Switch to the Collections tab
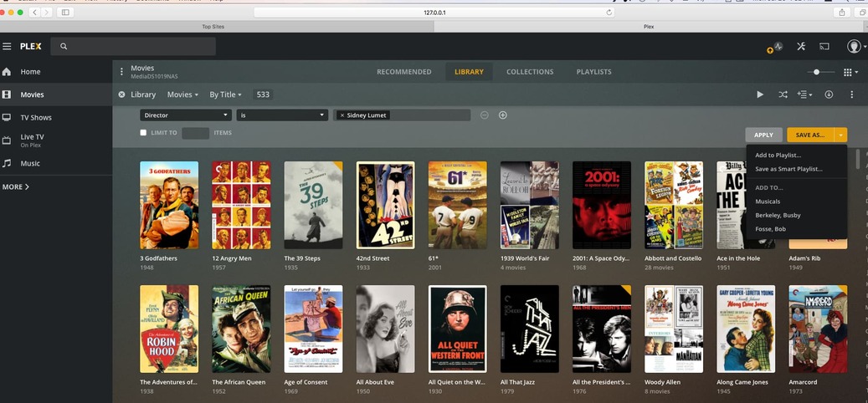Viewport: 868px width, 403px height. [x=530, y=72]
